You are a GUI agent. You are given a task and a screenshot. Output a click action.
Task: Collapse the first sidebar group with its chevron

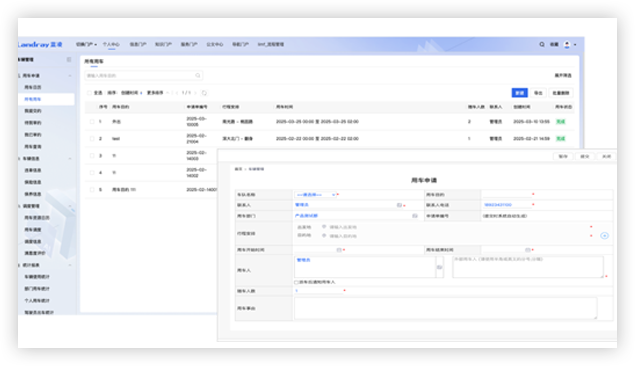pos(70,76)
